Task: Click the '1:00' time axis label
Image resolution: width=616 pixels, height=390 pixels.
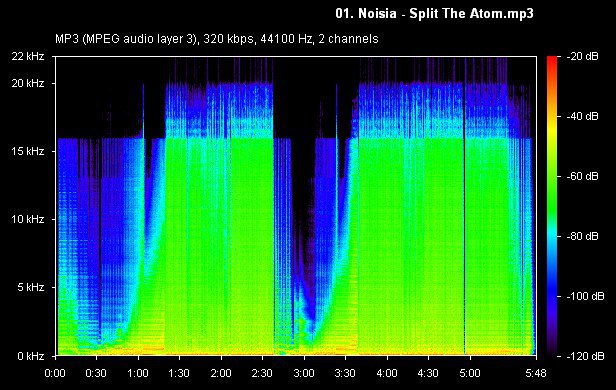Action: (x=138, y=373)
